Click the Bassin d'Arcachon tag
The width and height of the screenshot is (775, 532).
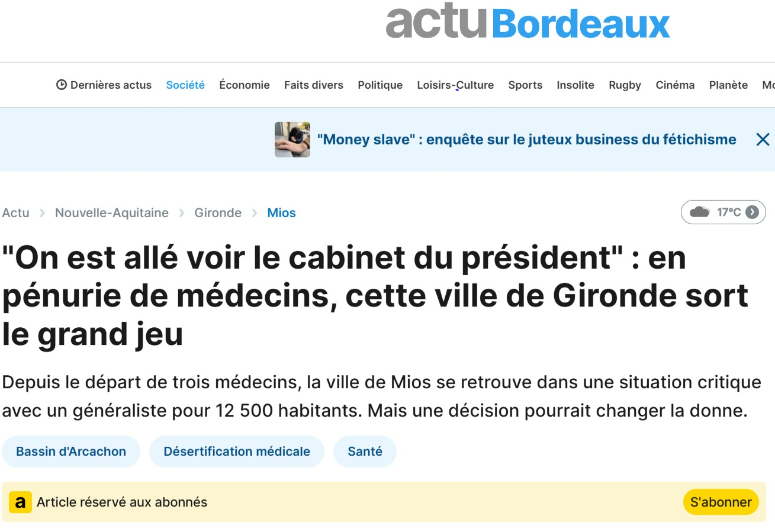click(71, 452)
